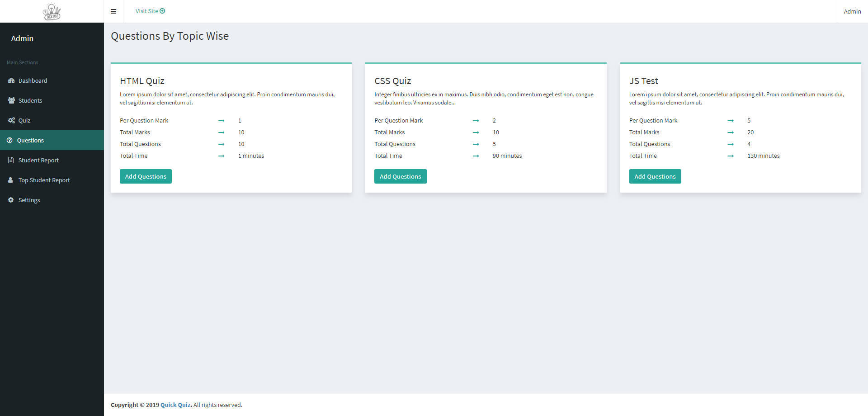Toggle the sidebar with the hamburger button
The width and height of the screenshot is (868, 416).
[x=113, y=11]
